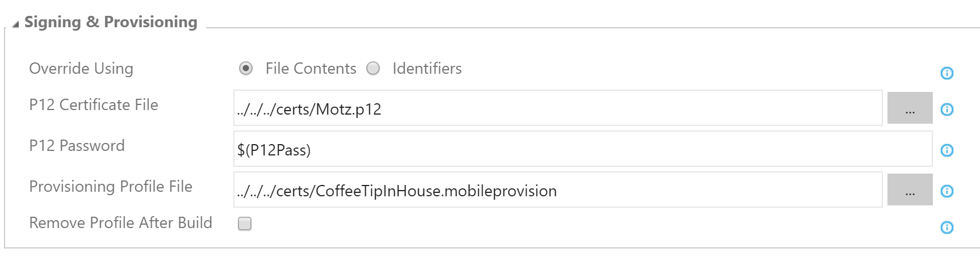The image size is (980, 257).
Task: Click info icon for P12 Password
Action: point(947,150)
